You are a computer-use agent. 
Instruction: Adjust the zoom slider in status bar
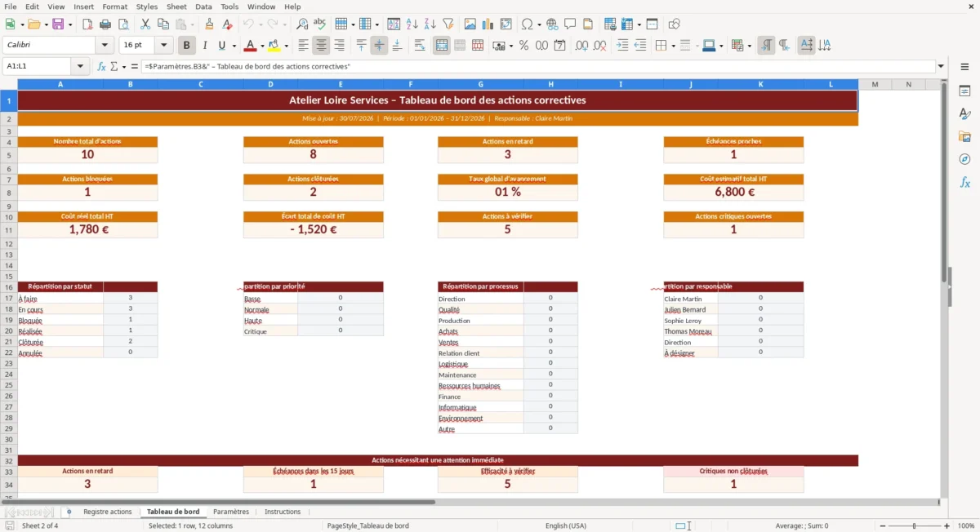pos(914,526)
